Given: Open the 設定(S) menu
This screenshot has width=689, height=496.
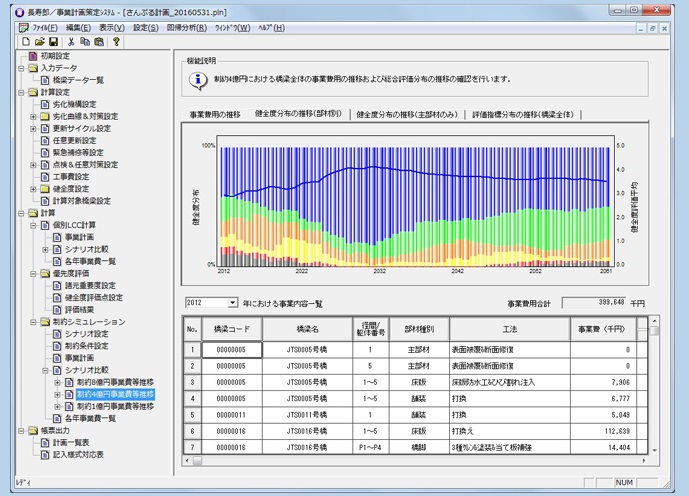Looking at the screenshot, I should 145,28.
